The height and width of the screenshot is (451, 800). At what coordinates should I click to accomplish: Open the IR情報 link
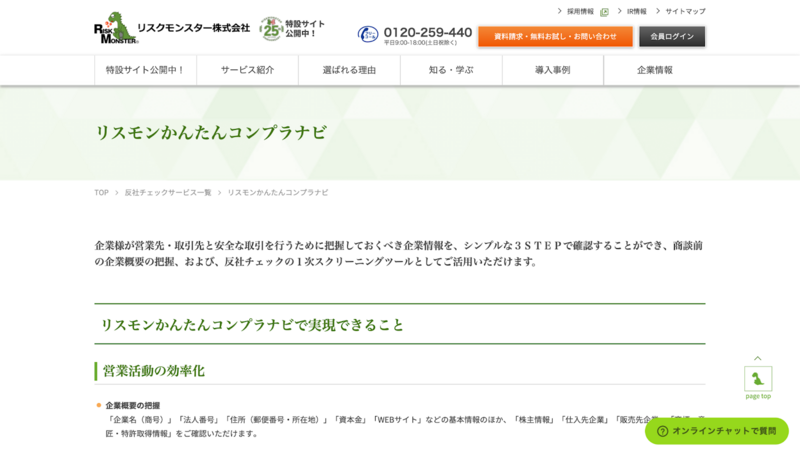637,11
